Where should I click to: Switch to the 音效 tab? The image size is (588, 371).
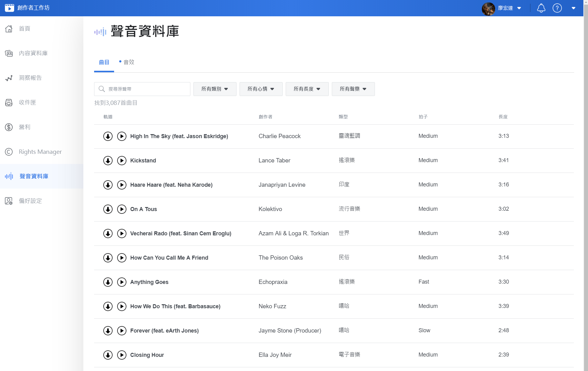tap(126, 62)
